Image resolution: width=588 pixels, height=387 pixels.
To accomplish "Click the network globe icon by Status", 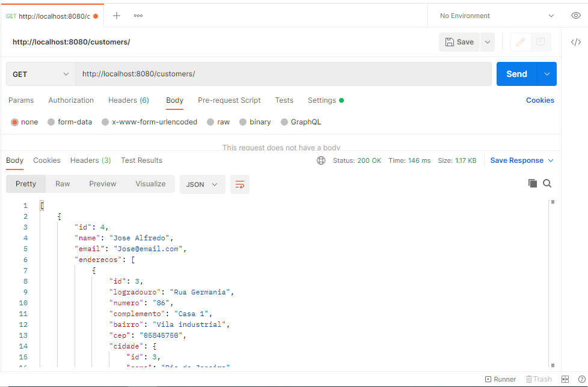I will [321, 160].
